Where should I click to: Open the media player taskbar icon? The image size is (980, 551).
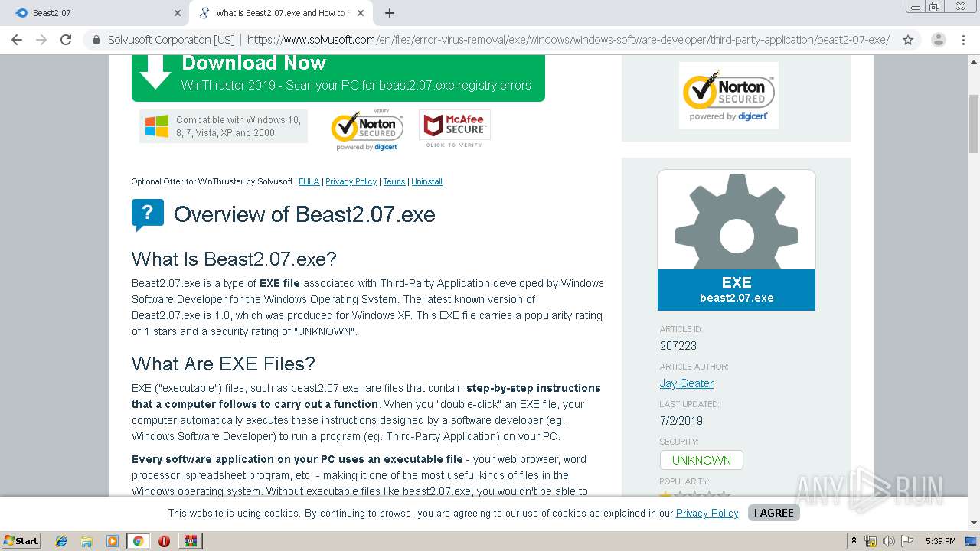pyautogui.click(x=113, y=541)
